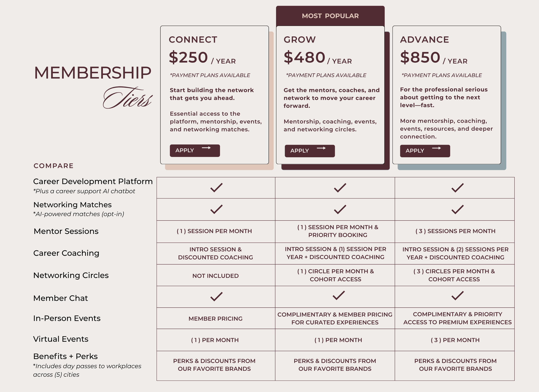Click the Apply button for the Grow plan
This screenshot has height=392, width=539.
click(x=310, y=151)
